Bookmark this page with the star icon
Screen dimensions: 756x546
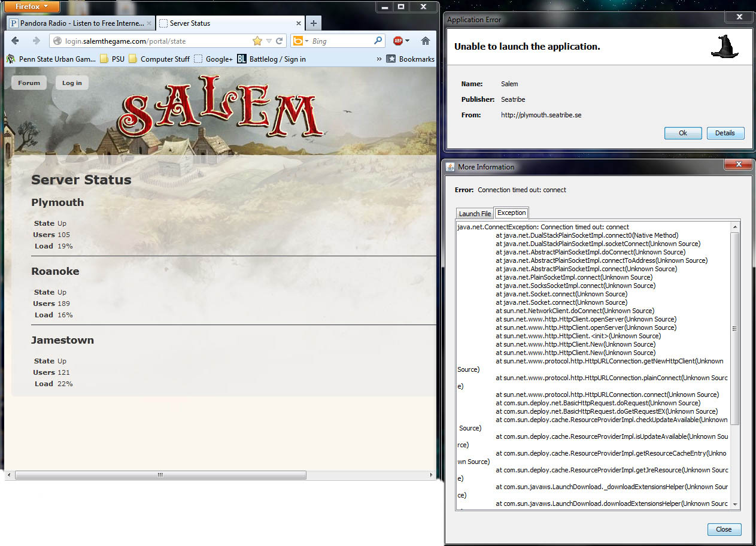click(x=257, y=41)
